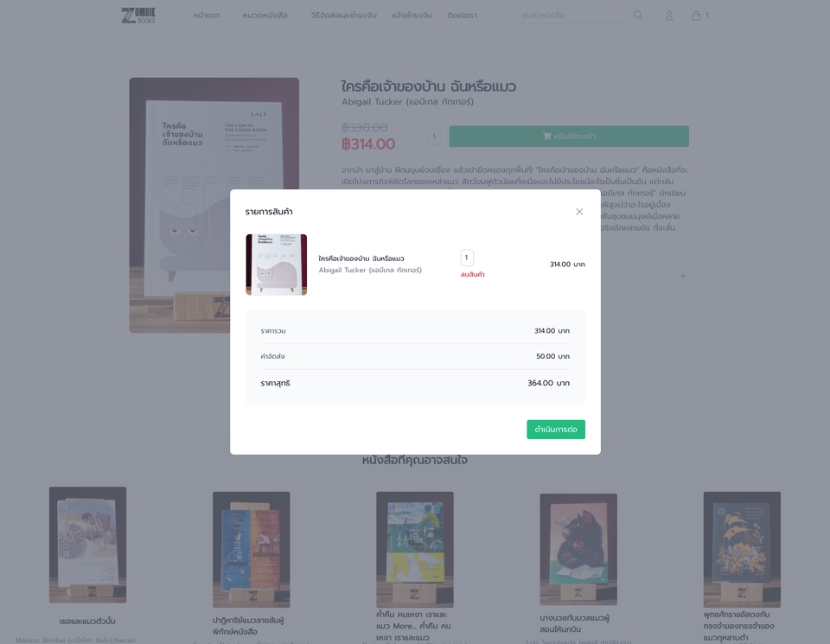Open หน้าแรก menu item
This screenshot has width=830, height=644.
(x=207, y=16)
